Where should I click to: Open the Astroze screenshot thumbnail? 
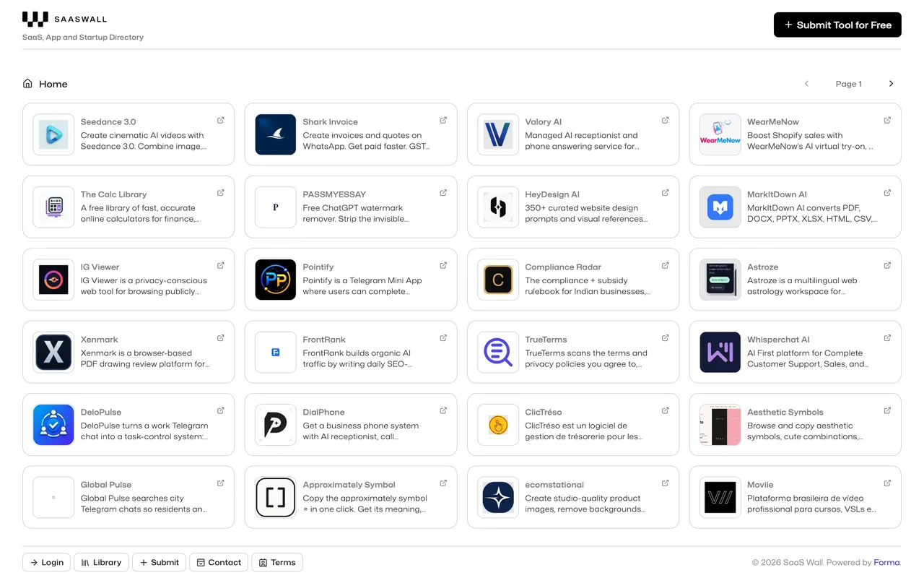point(720,280)
